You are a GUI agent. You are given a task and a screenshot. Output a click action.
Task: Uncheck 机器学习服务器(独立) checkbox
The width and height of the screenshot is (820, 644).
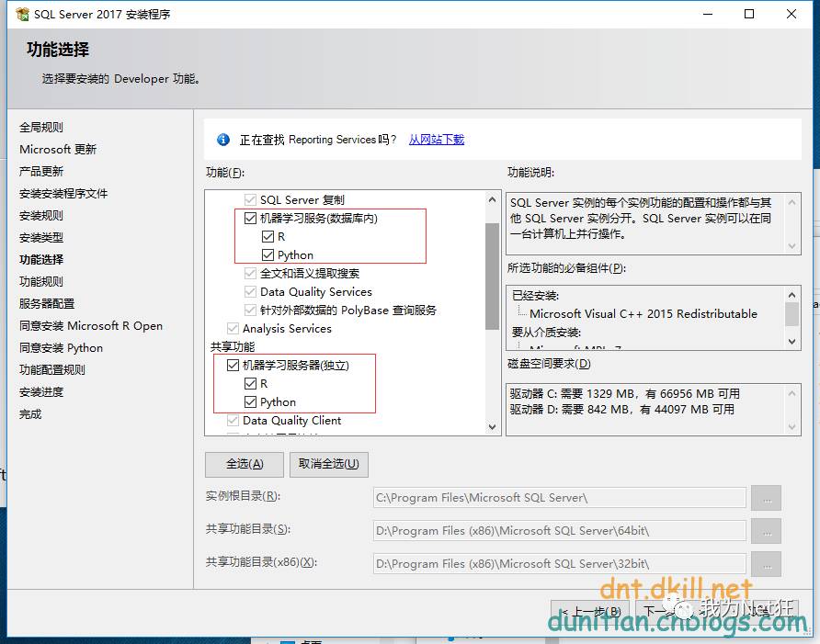click(233, 366)
